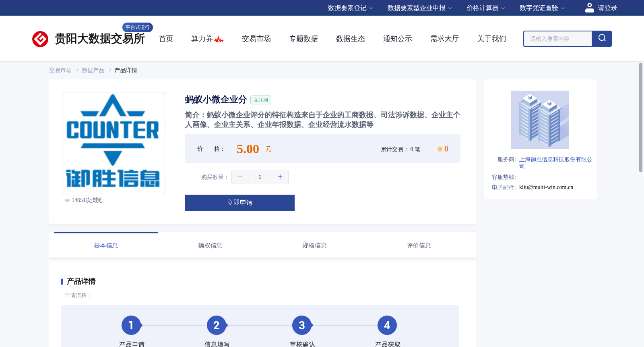644x347 pixels.
Task: Click the search input field
Action: [x=558, y=39]
